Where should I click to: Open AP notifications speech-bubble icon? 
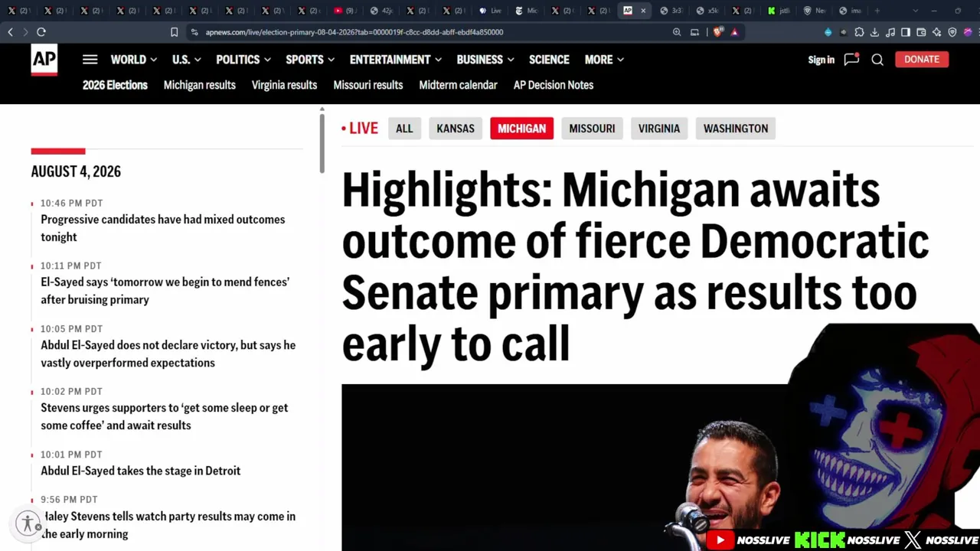pos(851,60)
